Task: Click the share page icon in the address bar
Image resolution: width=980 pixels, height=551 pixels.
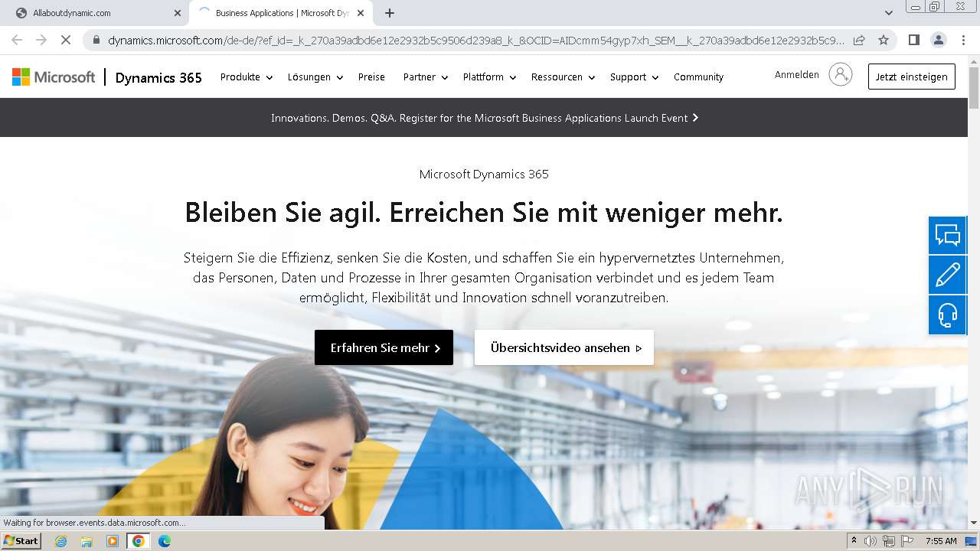Action: (859, 40)
